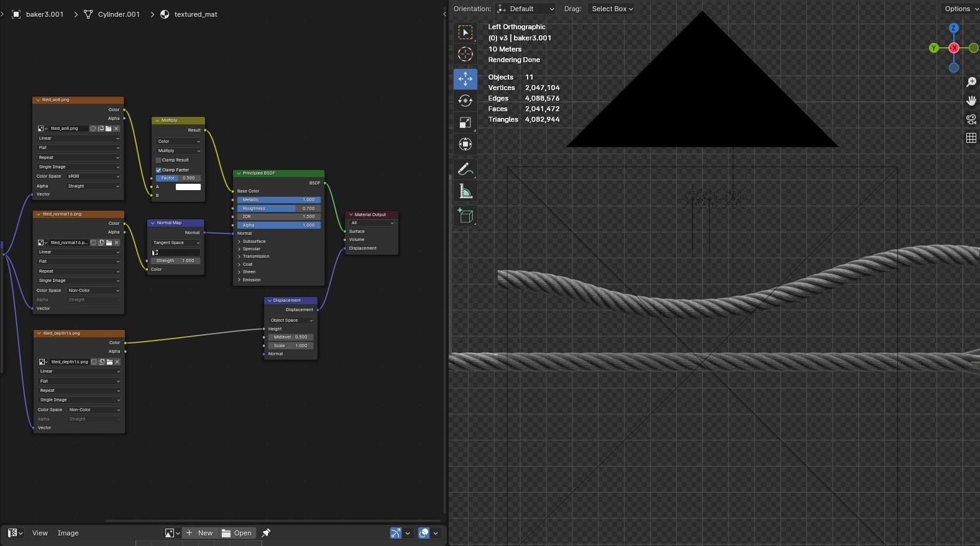Image resolution: width=980 pixels, height=546 pixels.
Task: Unlink image in tiled_ao8.png node
Action: point(116,129)
